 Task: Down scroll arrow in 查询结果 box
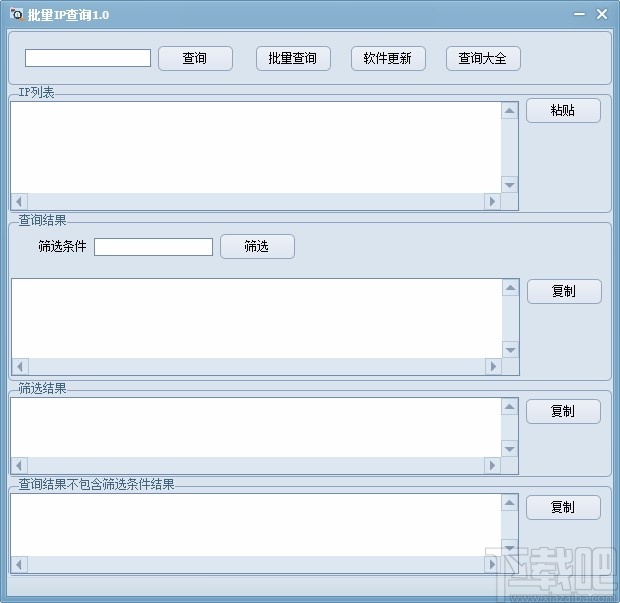pyautogui.click(x=510, y=350)
